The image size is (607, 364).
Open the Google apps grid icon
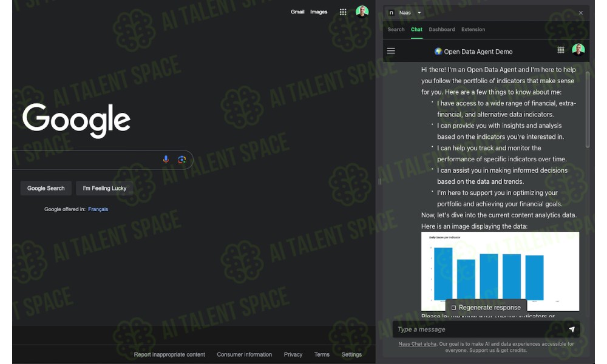pyautogui.click(x=343, y=12)
